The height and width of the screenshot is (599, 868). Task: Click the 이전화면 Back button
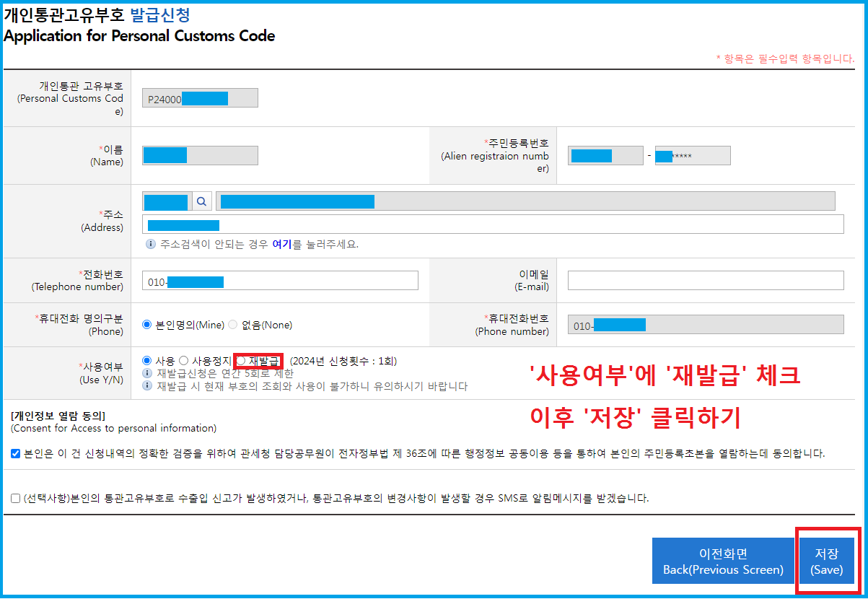(x=723, y=561)
